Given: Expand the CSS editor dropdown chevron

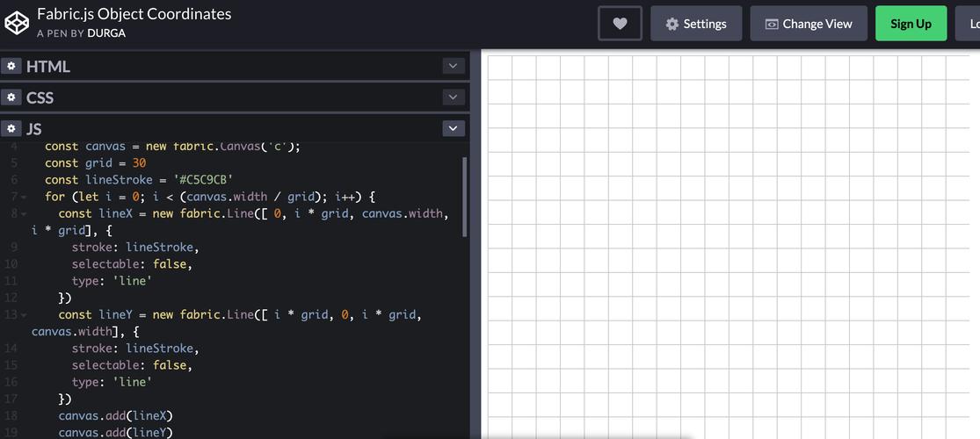Looking at the screenshot, I should (x=454, y=97).
